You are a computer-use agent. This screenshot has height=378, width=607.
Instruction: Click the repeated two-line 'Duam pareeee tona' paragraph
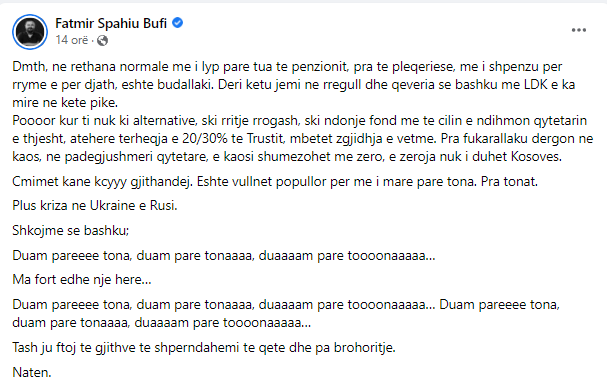point(286,313)
